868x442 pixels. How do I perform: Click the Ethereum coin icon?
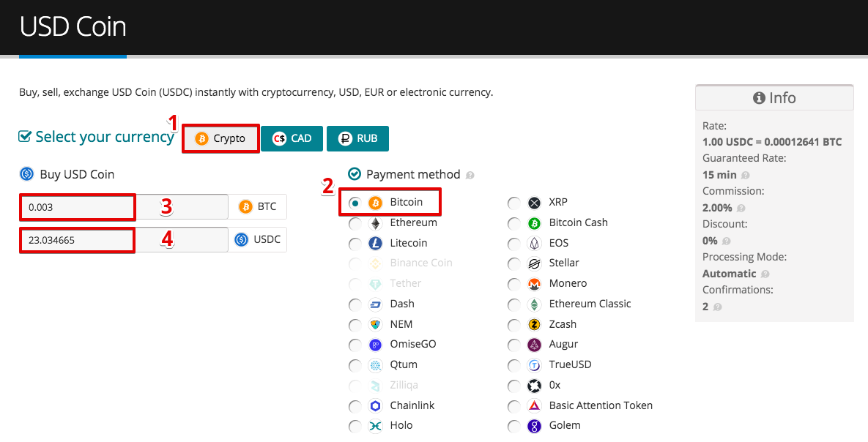(x=375, y=223)
